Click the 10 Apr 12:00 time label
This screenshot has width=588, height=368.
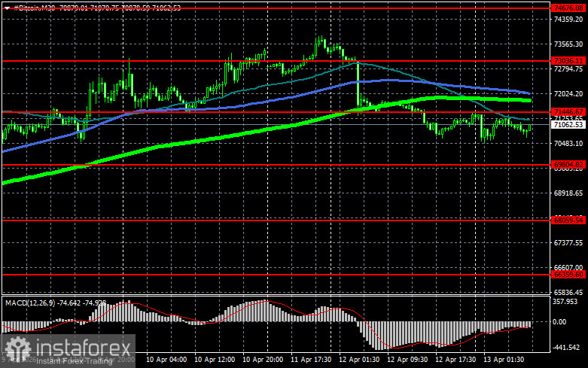(x=215, y=360)
